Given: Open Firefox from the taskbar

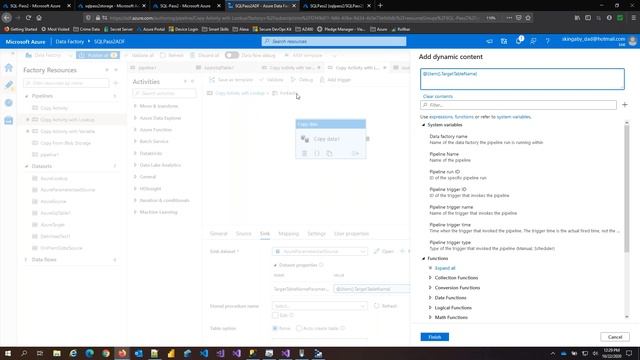Looking at the screenshot, I should coord(122,353).
